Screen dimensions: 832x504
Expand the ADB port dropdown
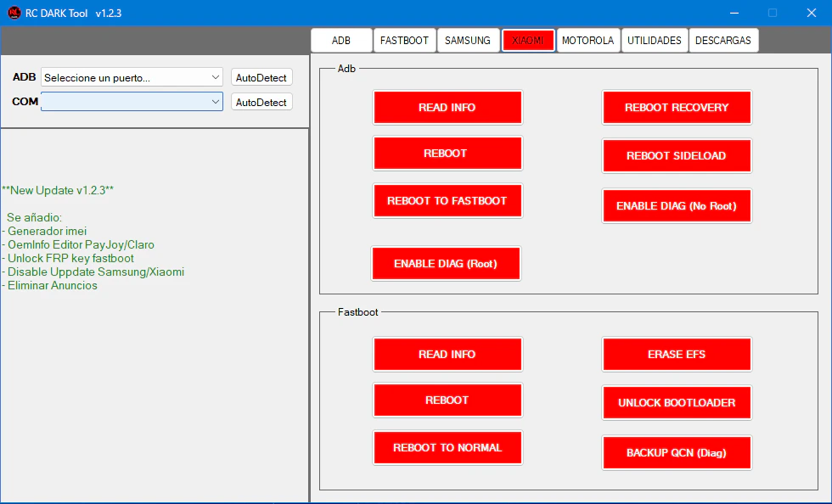pyautogui.click(x=132, y=77)
